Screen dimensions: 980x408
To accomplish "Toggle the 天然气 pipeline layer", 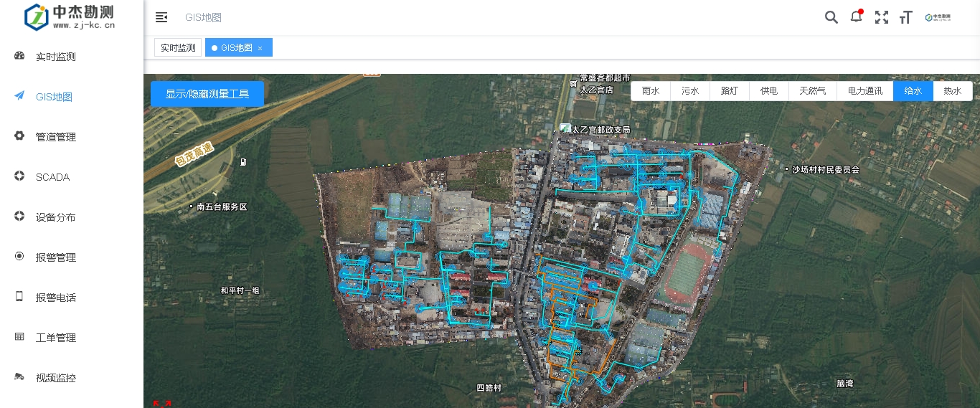I will coord(812,91).
